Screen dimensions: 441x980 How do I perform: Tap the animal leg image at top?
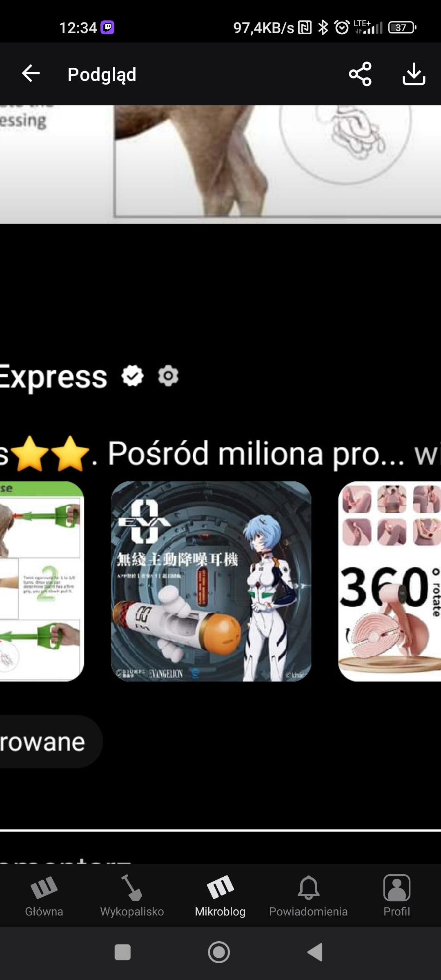point(220,165)
